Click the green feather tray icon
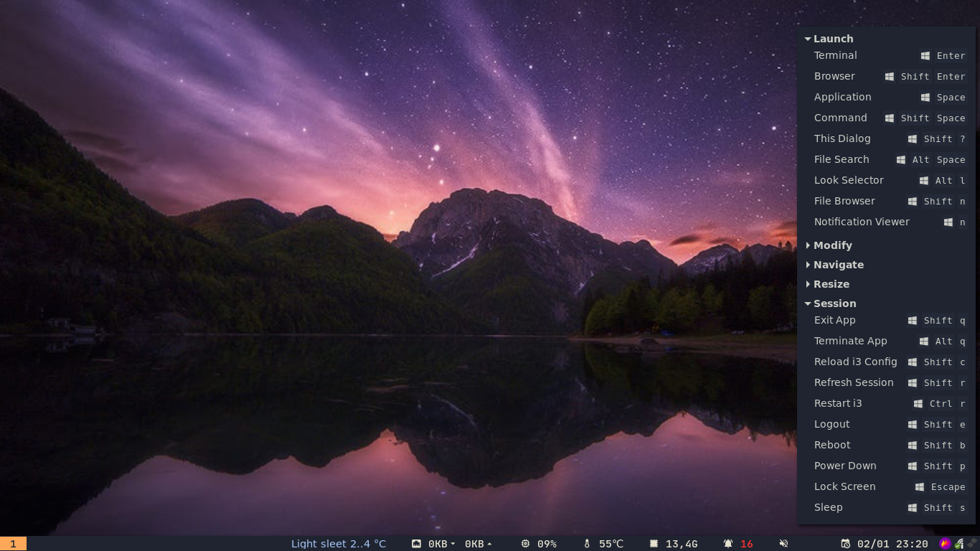This screenshot has height=551, width=980. coord(958,544)
